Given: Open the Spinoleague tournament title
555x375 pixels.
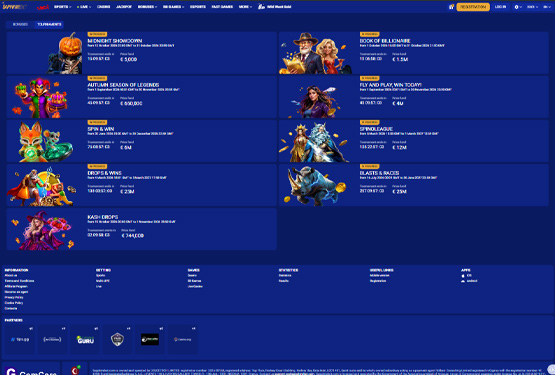Looking at the screenshot, I should click(376, 129).
